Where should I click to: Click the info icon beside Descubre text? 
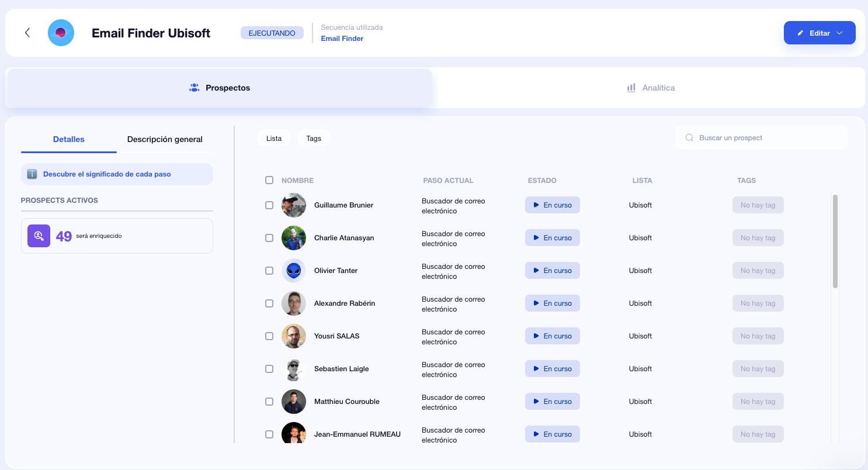tap(32, 174)
